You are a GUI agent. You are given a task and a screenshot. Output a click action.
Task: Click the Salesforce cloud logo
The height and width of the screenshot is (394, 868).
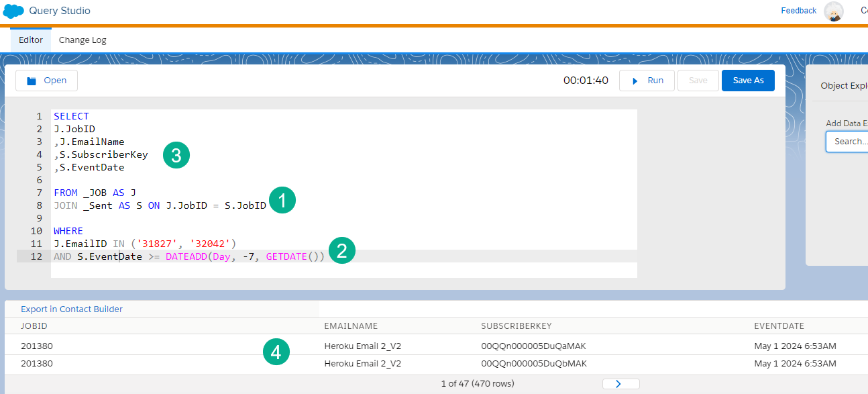[15, 11]
